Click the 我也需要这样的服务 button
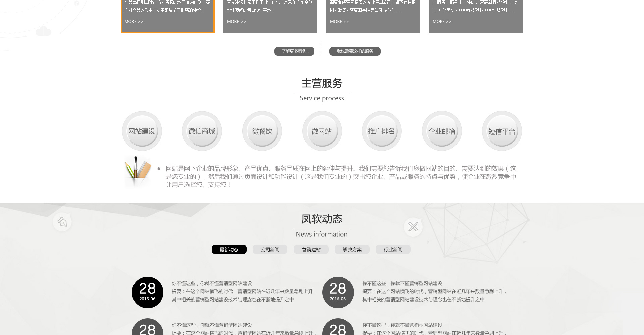Image resolution: width=644 pixels, height=335 pixels. (355, 51)
